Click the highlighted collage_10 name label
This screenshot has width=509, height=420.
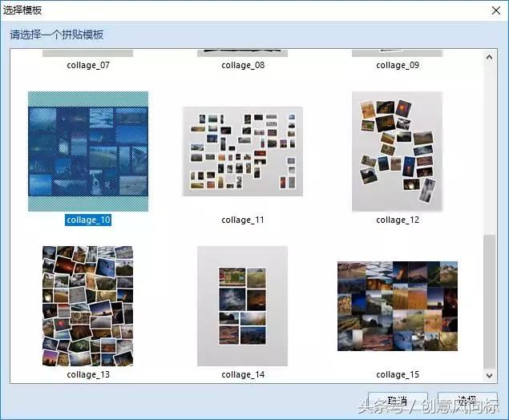pyautogui.click(x=88, y=220)
